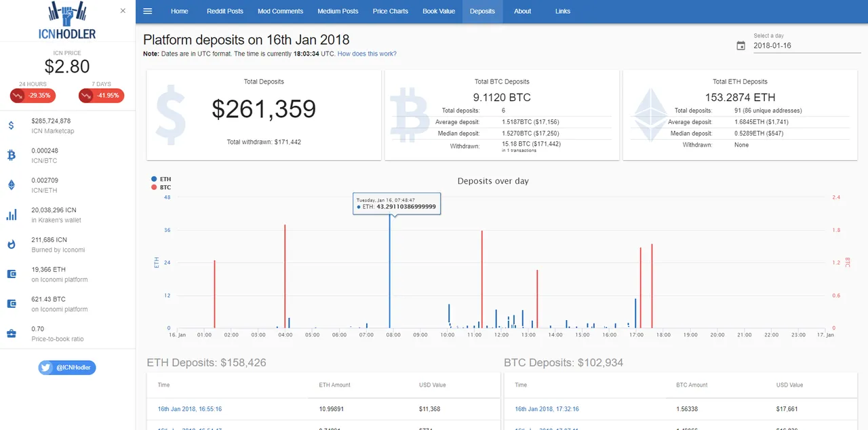Click the 7 days -41.95% change badge
The height and width of the screenshot is (430, 868).
pyautogui.click(x=102, y=96)
